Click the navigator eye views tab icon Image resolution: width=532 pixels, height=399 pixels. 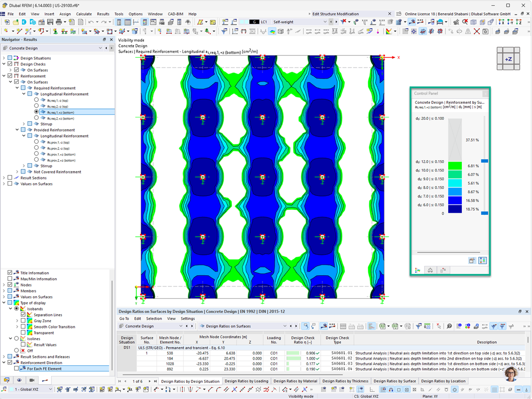point(19,380)
